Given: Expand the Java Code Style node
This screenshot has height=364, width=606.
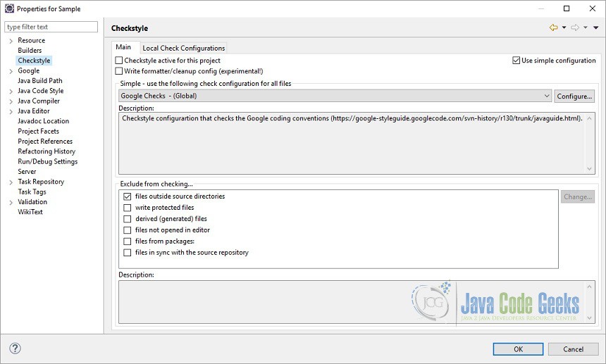Looking at the screenshot, I should coord(11,91).
